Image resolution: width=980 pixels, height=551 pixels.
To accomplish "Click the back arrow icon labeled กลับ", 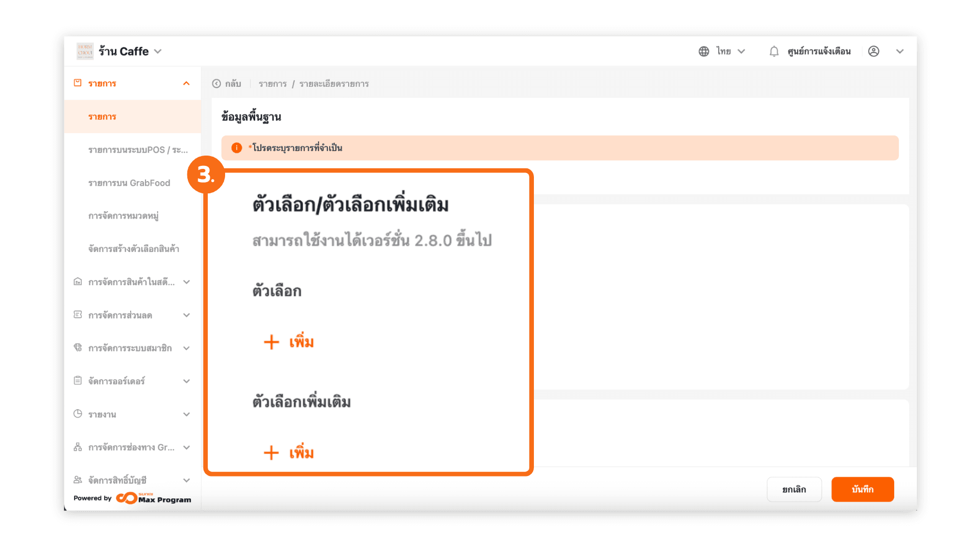I will [x=217, y=84].
